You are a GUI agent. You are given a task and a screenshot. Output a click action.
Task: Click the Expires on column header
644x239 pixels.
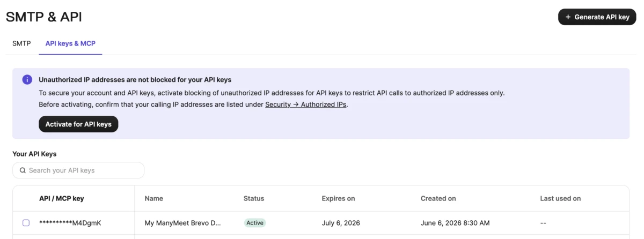pyautogui.click(x=338, y=198)
